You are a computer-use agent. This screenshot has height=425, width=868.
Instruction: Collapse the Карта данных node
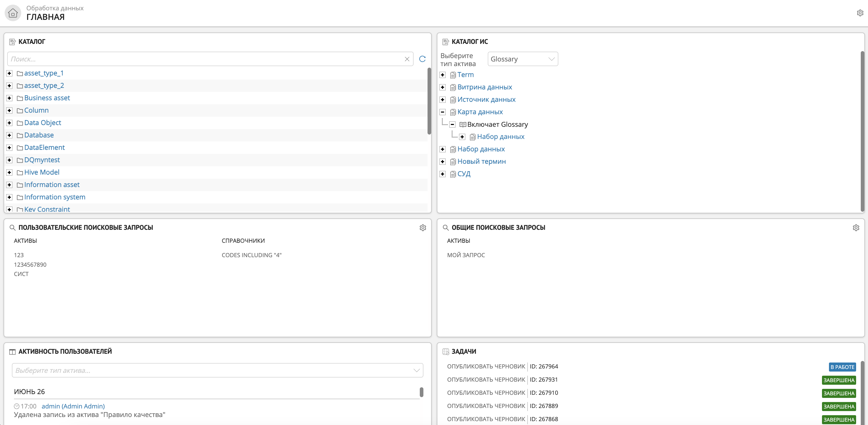point(443,112)
